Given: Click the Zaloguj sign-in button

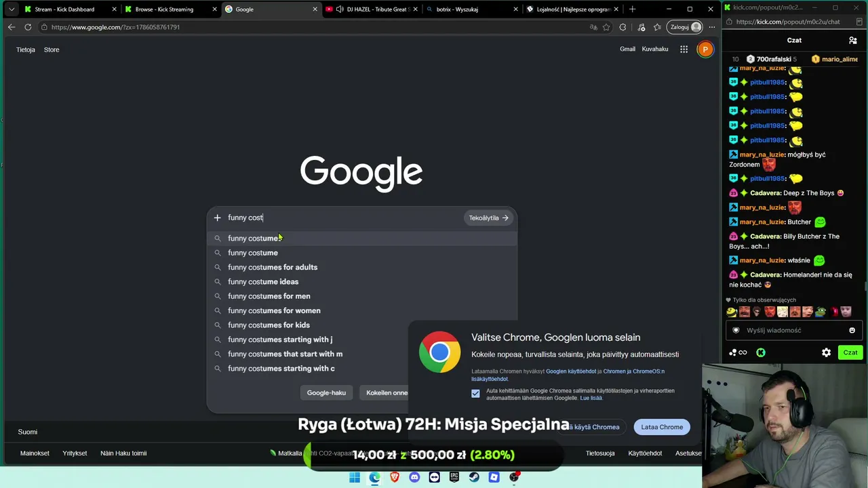Looking at the screenshot, I should [685, 27].
